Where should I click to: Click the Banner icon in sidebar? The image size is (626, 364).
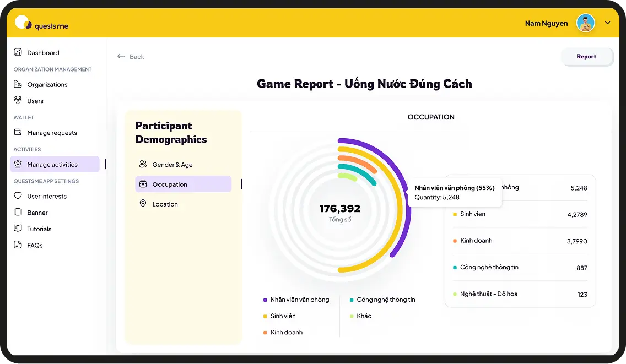18,213
